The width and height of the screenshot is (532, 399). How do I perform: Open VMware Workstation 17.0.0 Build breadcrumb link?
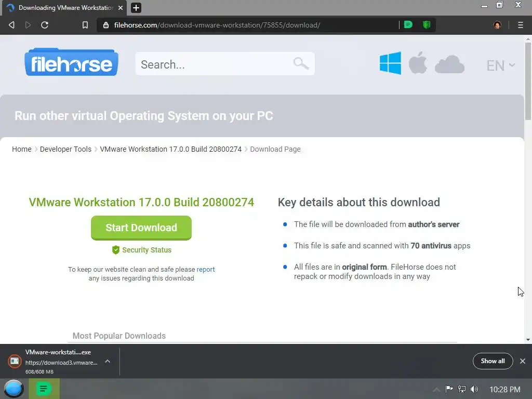click(170, 149)
